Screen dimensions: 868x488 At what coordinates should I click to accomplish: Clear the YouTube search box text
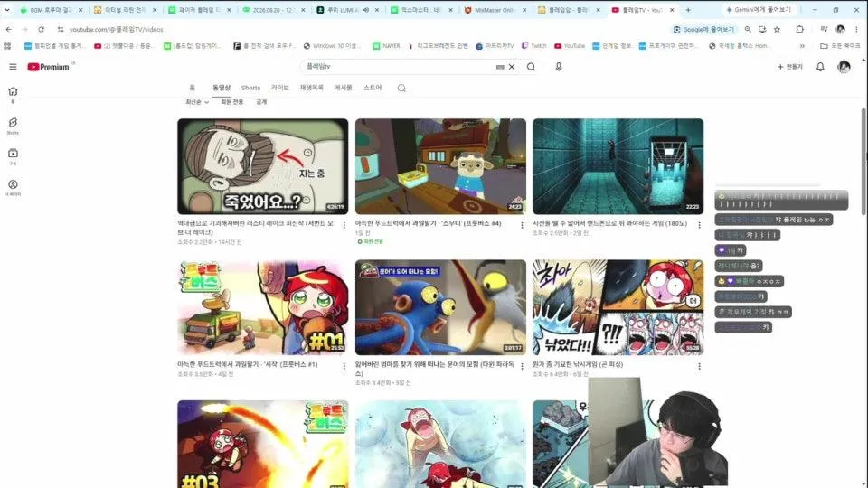512,67
